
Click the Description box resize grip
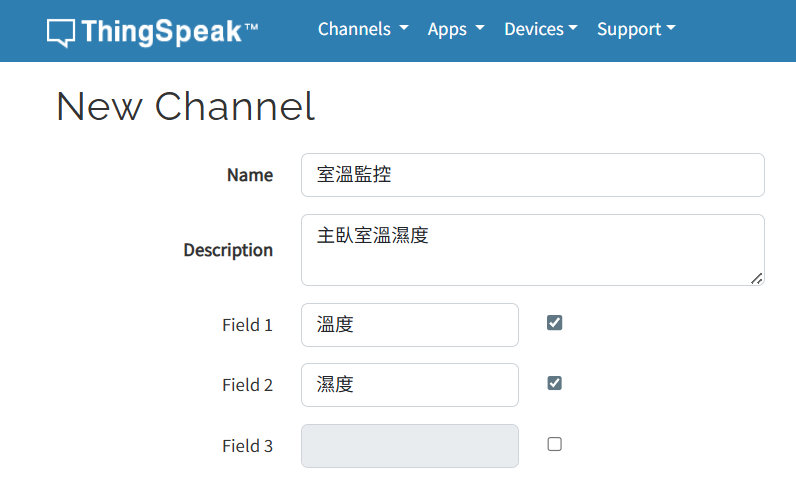[756, 278]
